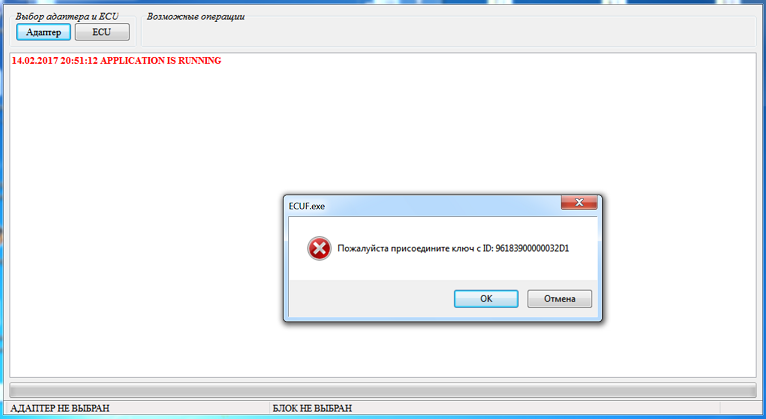Click the red error icon

pos(319,249)
